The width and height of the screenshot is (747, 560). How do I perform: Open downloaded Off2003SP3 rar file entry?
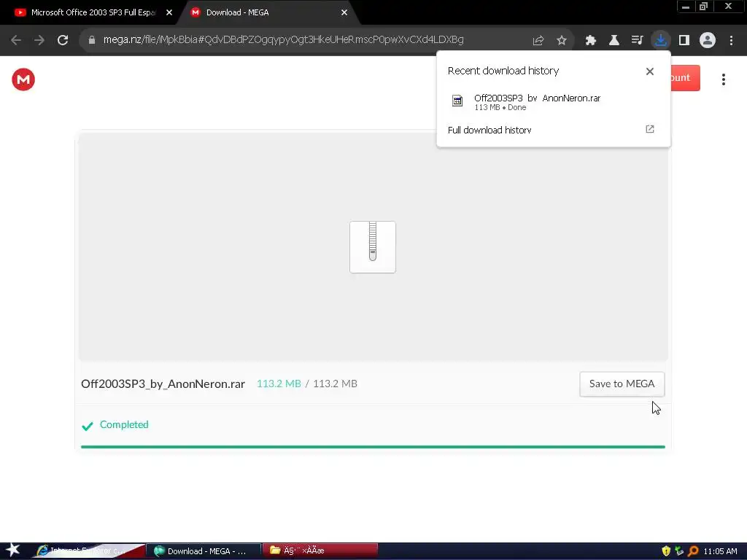pos(553,102)
